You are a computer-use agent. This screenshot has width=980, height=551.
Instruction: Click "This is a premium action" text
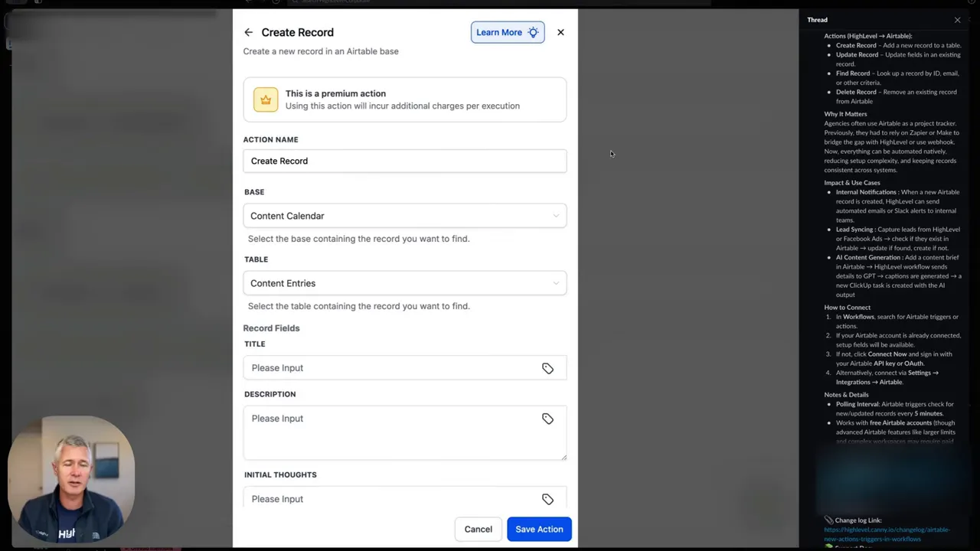pos(335,93)
